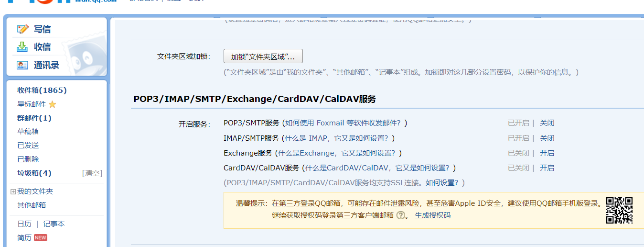
Task: Click the contacts (通讯录) icon
Action: click(22, 65)
